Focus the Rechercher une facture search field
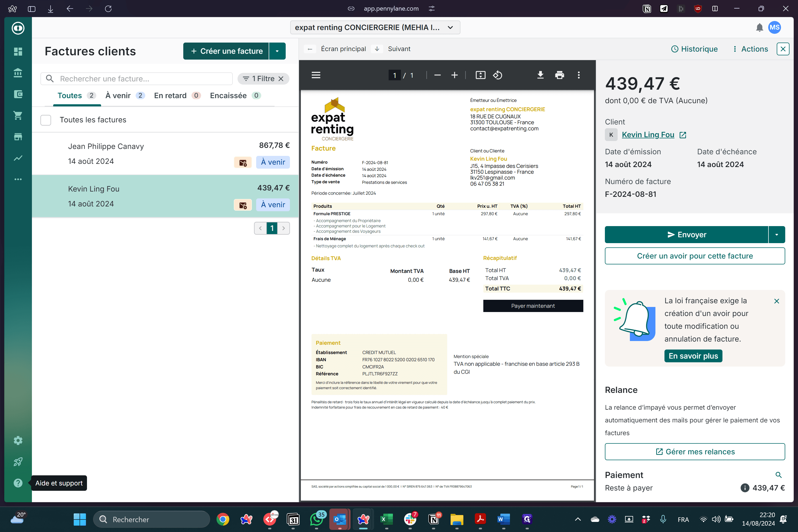The height and width of the screenshot is (532, 798). tap(136, 79)
